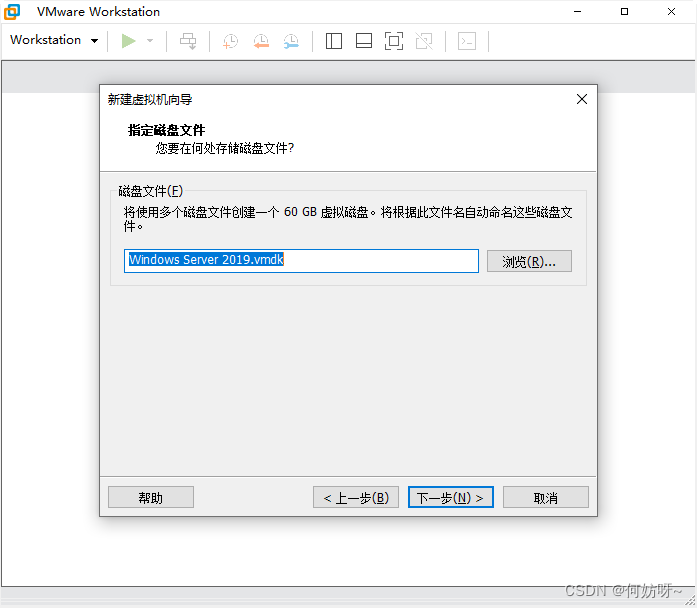Open the console view icon
Image resolution: width=697 pixels, height=608 pixels.
point(467,41)
